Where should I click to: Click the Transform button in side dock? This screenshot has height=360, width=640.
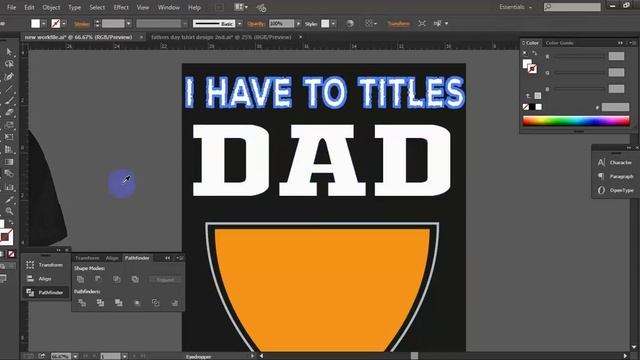(x=45, y=265)
